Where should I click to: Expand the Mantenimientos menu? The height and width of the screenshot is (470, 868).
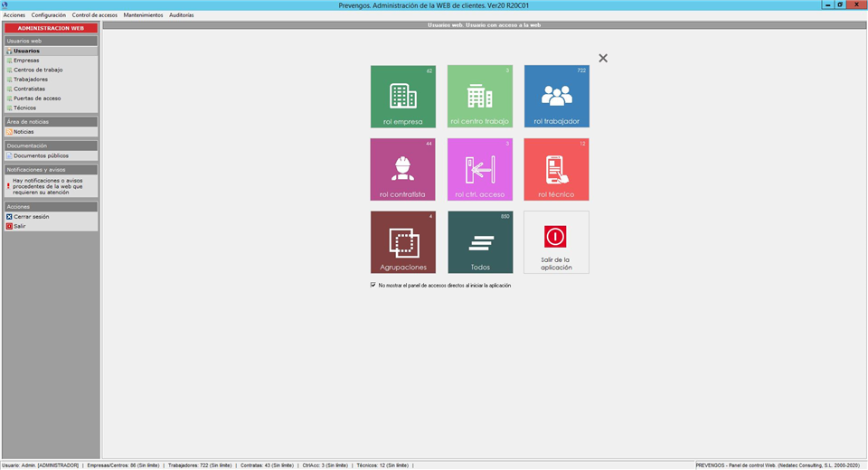click(143, 15)
